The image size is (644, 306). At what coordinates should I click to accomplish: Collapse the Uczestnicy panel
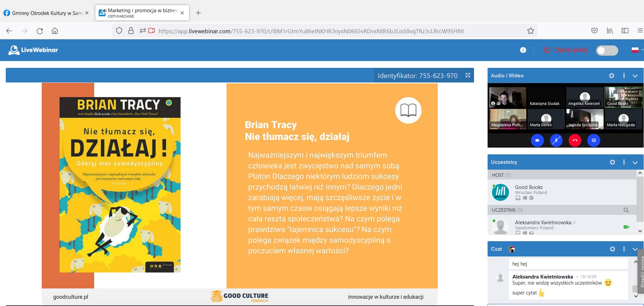pyautogui.click(x=635, y=162)
